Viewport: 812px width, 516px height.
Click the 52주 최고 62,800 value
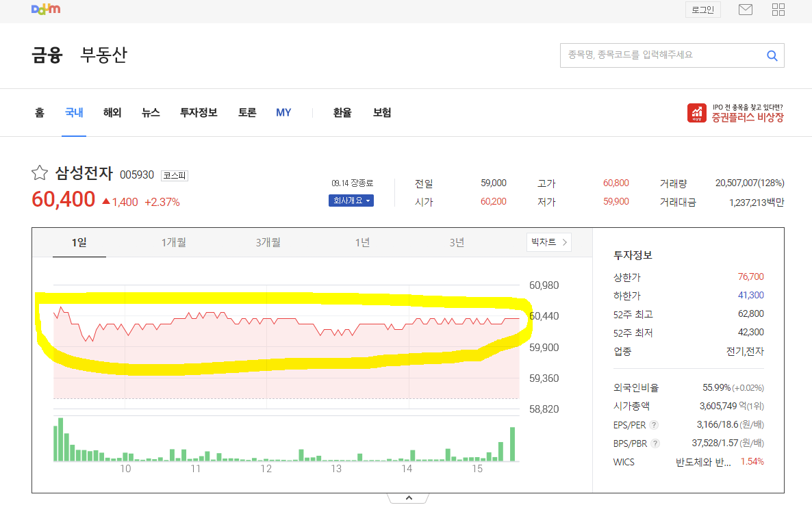tap(751, 314)
